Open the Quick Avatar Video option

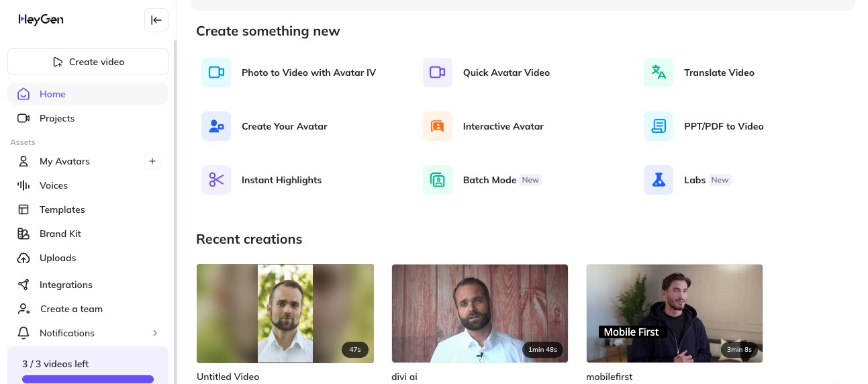(x=506, y=73)
